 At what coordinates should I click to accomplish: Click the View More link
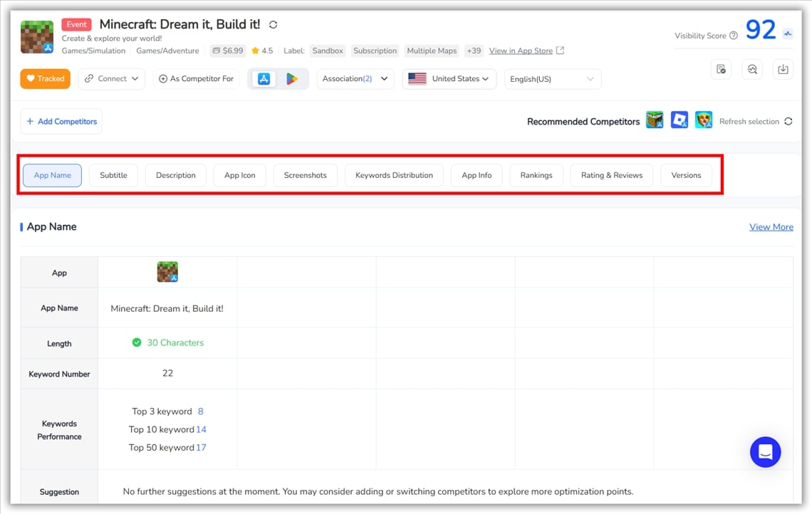coord(771,227)
